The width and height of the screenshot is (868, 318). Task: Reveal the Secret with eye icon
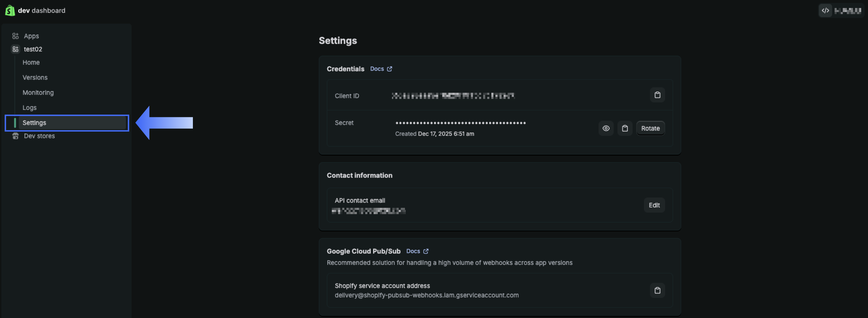point(606,128)
